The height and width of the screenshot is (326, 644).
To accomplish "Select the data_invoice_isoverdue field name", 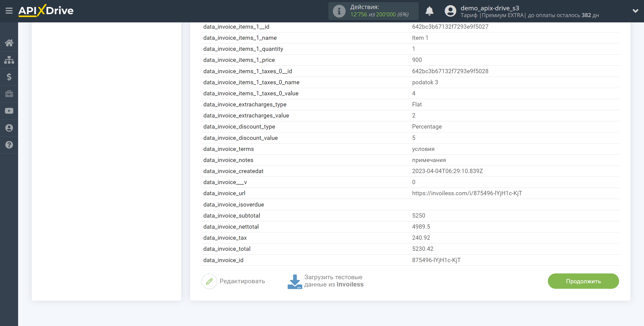I will click(233, 205).
